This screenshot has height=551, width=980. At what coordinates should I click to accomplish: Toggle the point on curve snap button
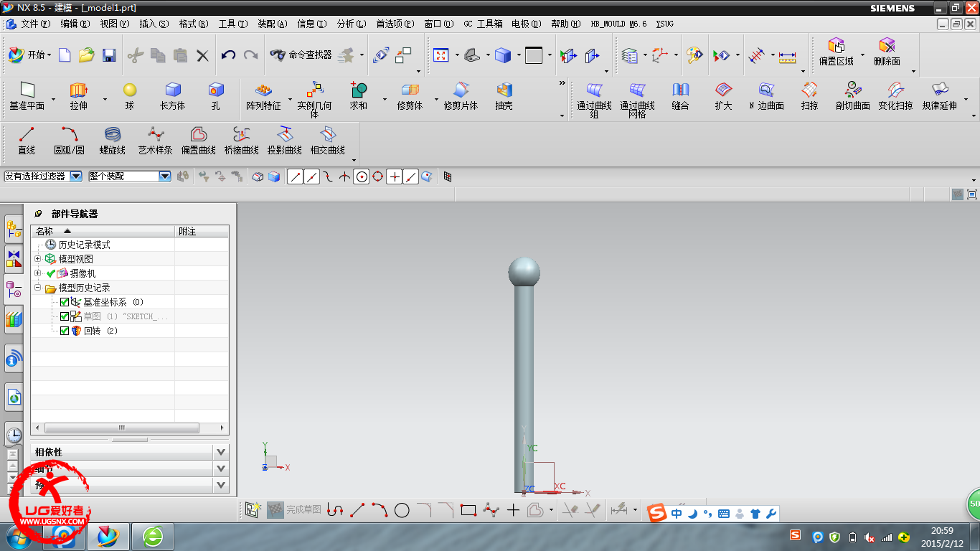point(410,176)
